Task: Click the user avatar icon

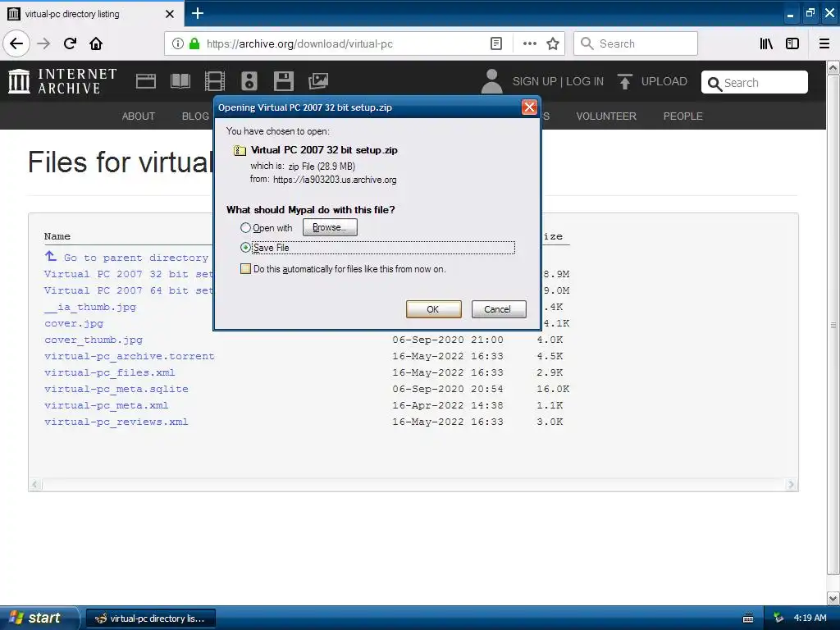Action: (x=492, y=81)
